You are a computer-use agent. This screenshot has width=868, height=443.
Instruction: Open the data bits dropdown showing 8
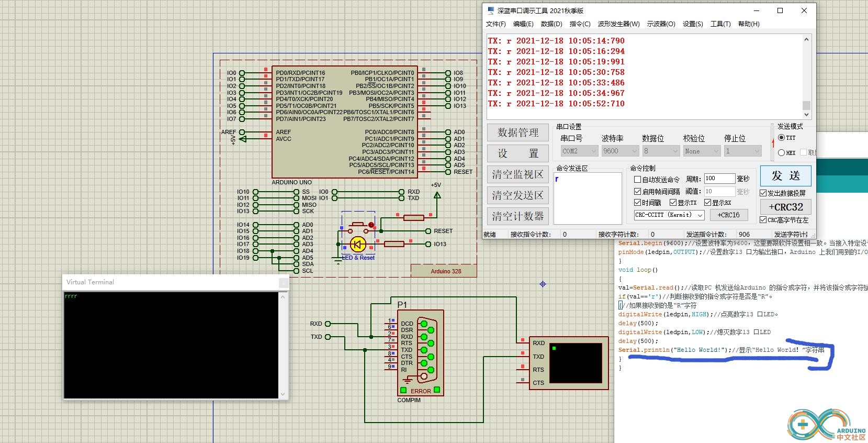point(661,151)
